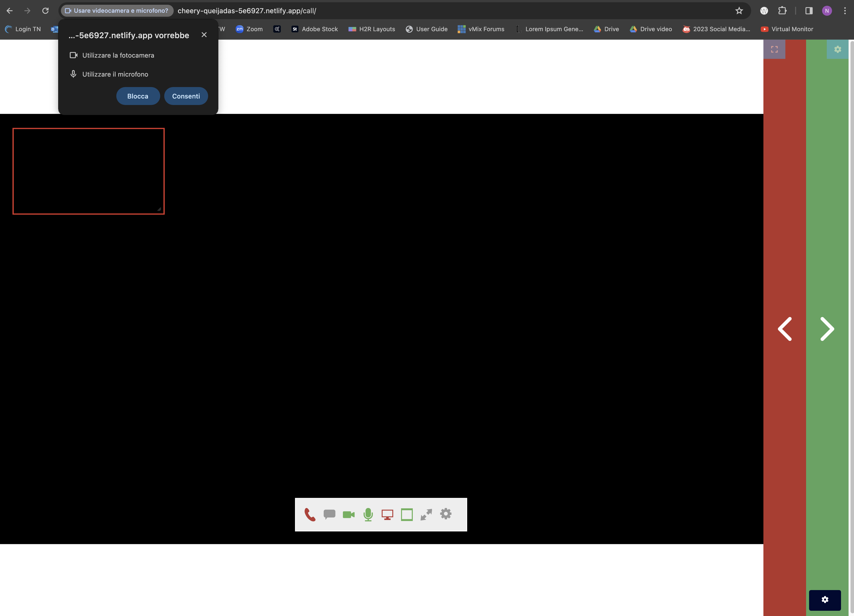The width and height of the screenshot is (854, 616).
Task: Go back with the browser back arrow
Action: tap(10, 10)
